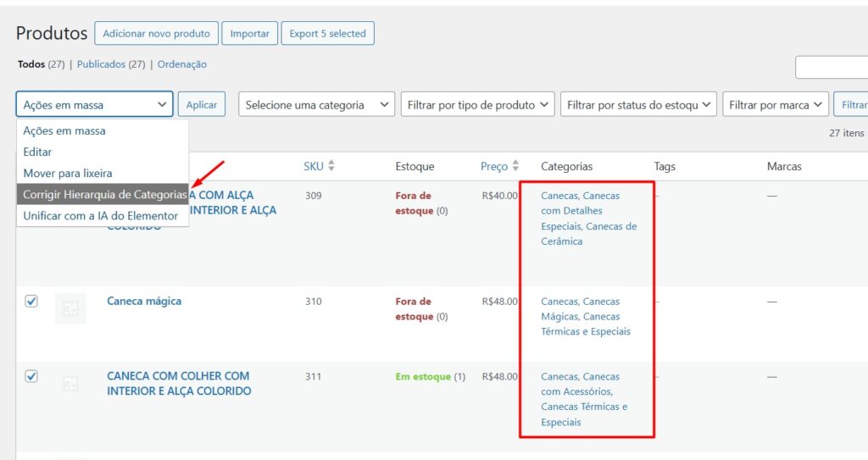Open the Ações em massa dropdown

click(x=94, y=105)
